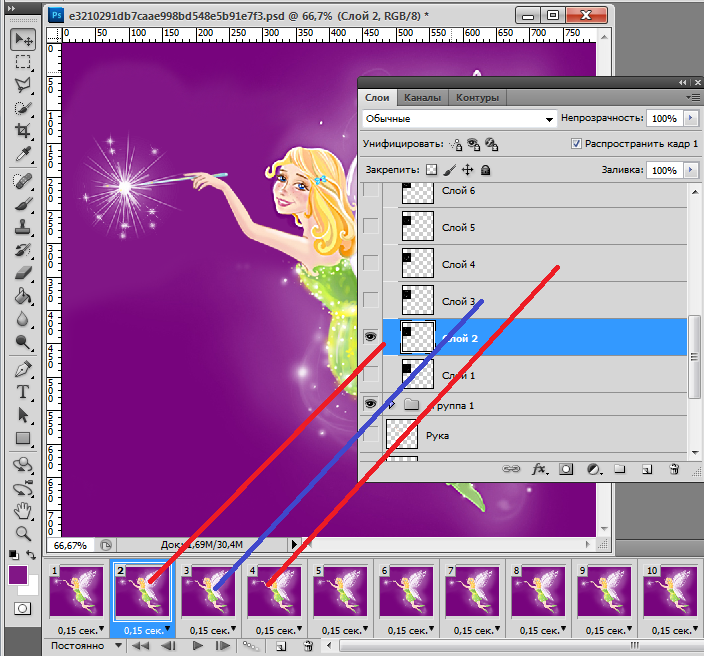Select the Paint Bucket tool
The width and height of the screenshot is (704, 656).
click(23, 296)
